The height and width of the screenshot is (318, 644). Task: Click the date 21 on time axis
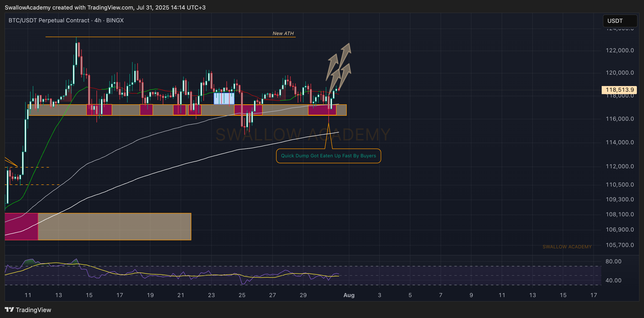click(181, 295)
